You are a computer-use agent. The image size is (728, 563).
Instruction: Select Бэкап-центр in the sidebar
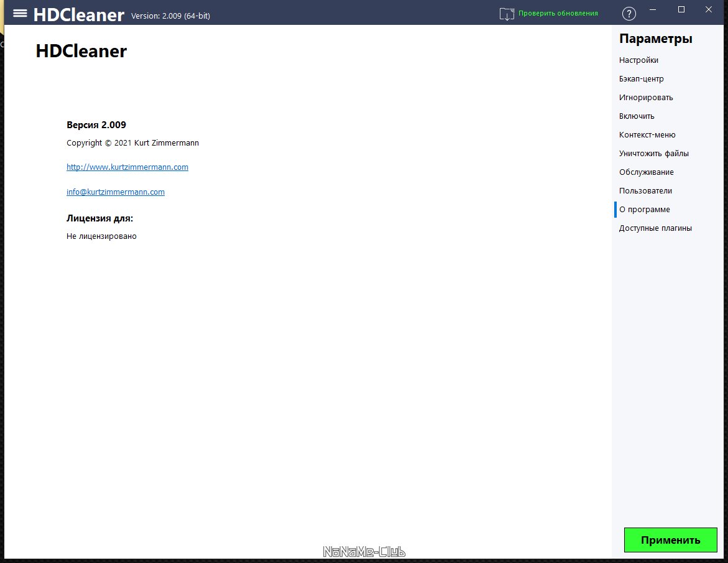(641, 79)
